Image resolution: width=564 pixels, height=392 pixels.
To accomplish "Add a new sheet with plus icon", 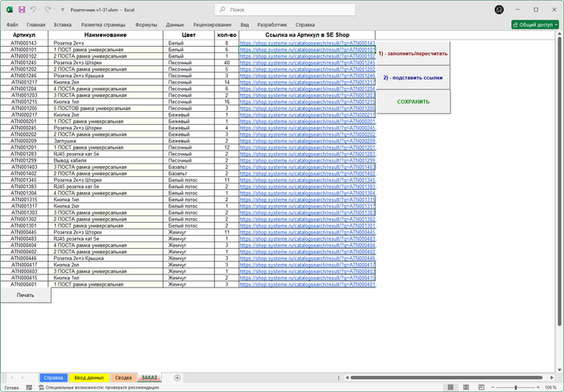I will pyautogui.click(x=176, y=377).
